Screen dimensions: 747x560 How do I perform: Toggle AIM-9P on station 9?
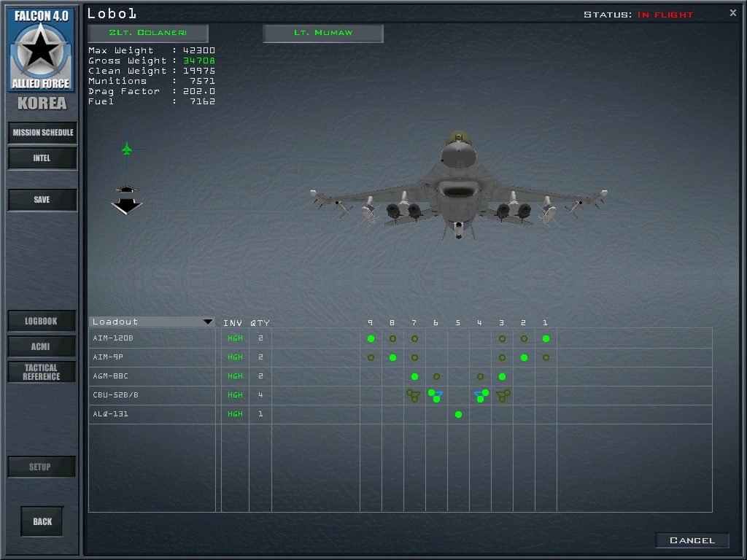pyautogui.click(x=371, y=357)
